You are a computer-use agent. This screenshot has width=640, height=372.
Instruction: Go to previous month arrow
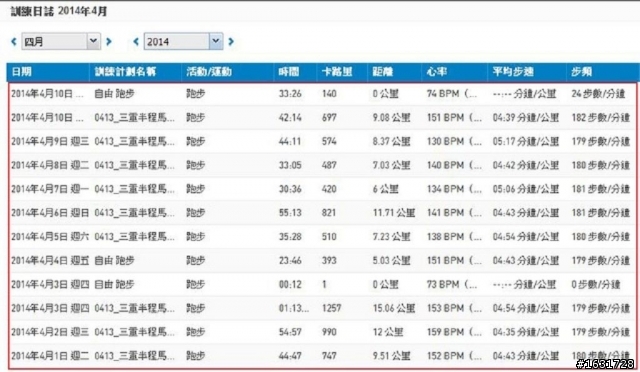[x=14, y=41]
